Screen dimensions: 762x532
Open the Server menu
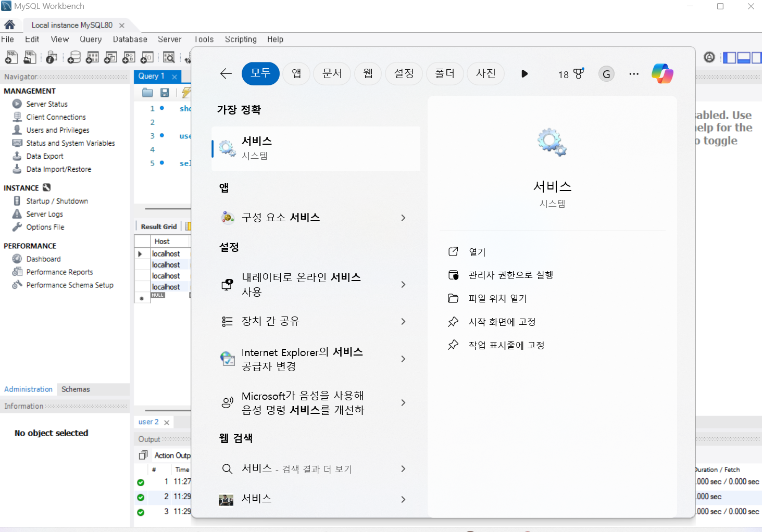click(170, 39)
